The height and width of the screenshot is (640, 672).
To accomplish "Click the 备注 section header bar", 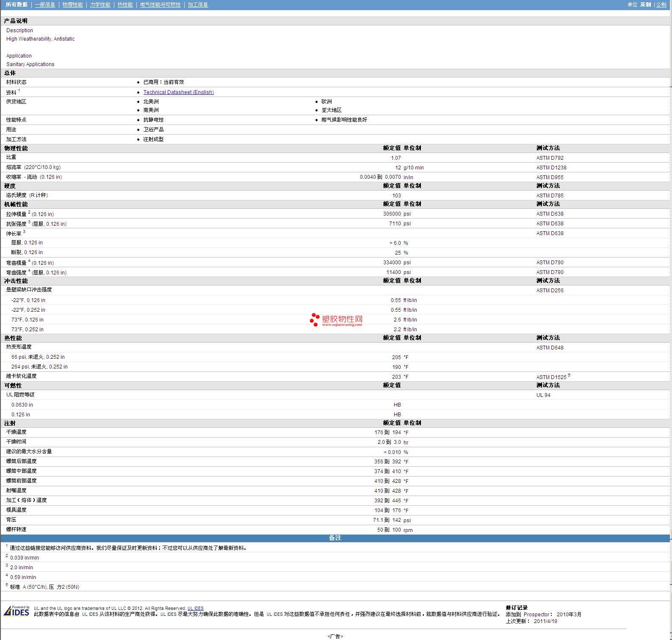I will click(x=335, y=538).
